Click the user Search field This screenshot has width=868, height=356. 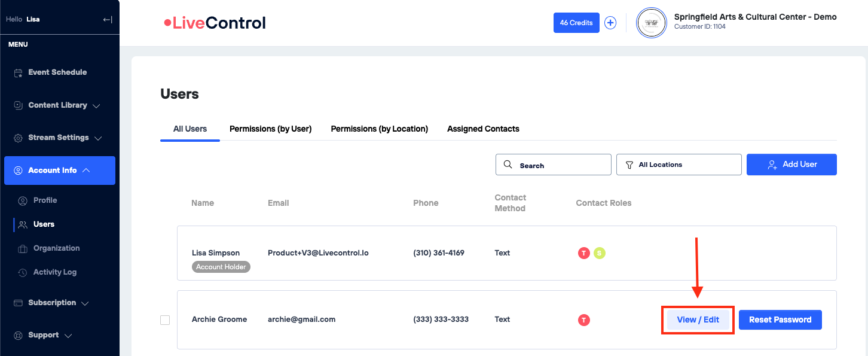[x=553, y=165]
